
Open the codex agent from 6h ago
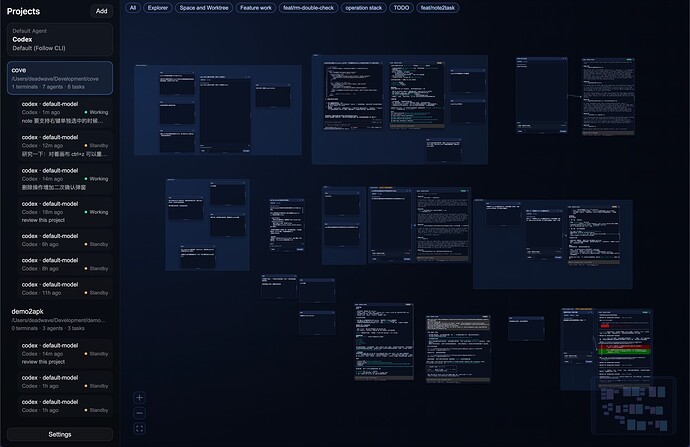65,240
